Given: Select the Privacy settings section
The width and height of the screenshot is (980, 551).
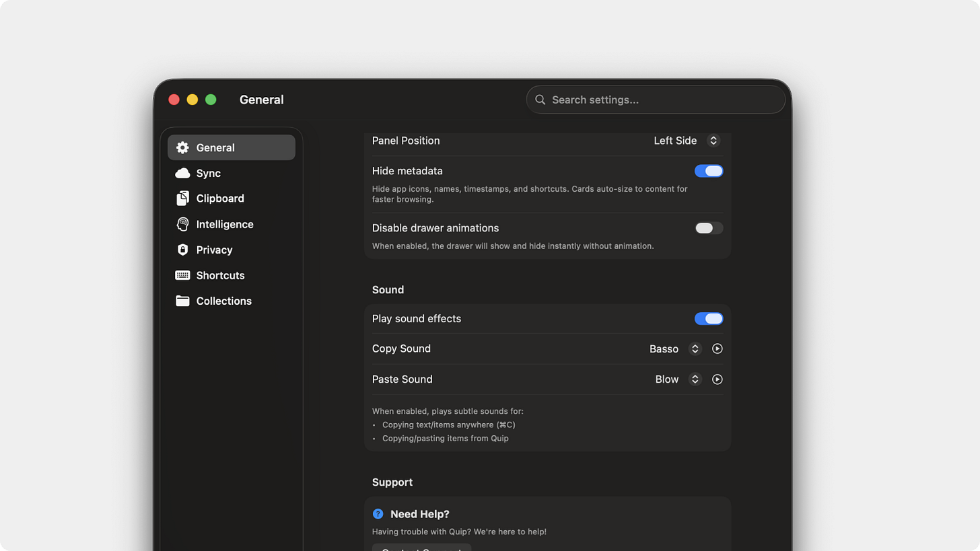Looking at the screenshot, I should [232, 250].
